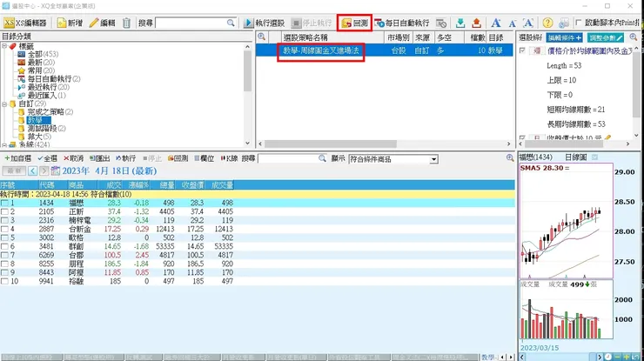Click the 新增 new strategy icon
644x361 pixels.
point(62,23)
